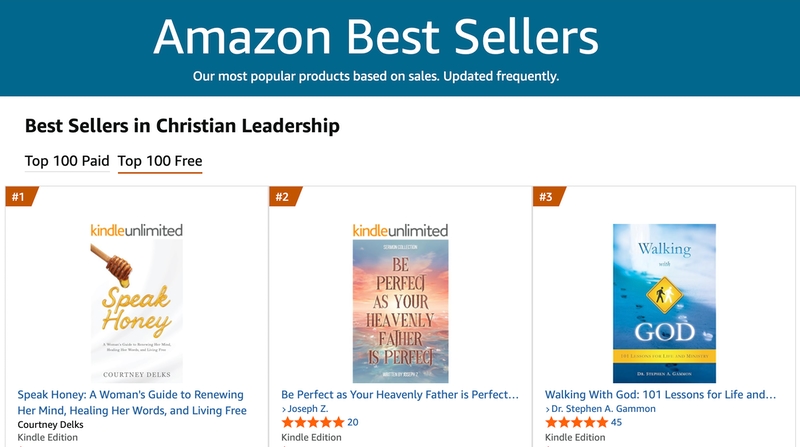Click star rating under Joseph Z.
The height and width of the screenshot is (447, 800).
pos(312,423)
